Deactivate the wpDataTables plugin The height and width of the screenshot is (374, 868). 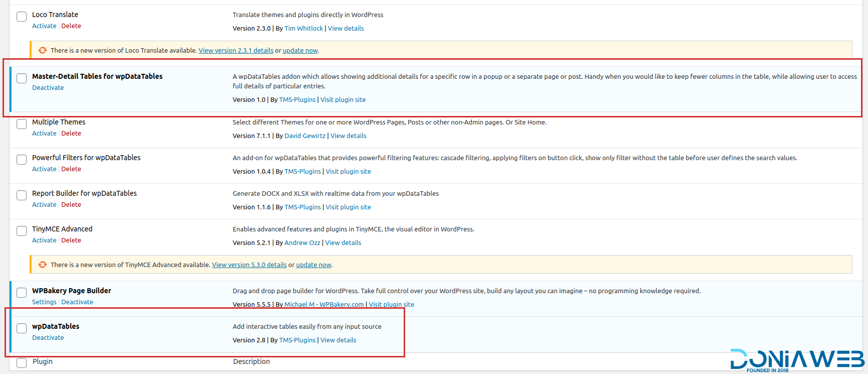click(48, 338)
